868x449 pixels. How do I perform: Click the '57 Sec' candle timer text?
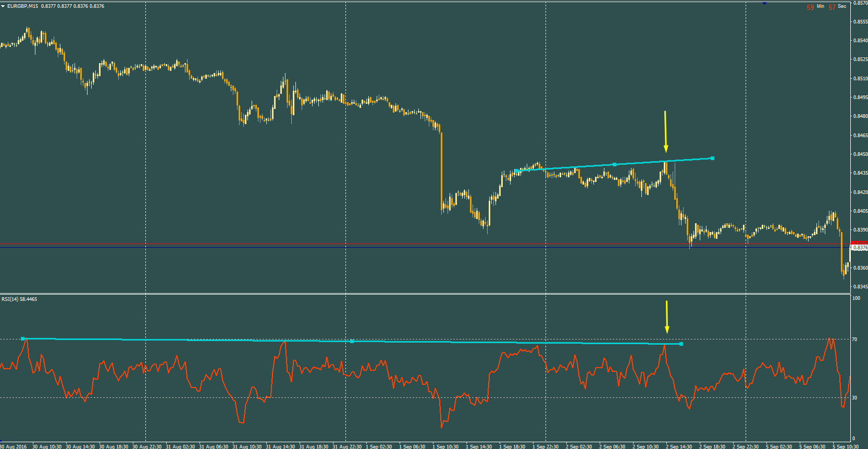click(837, 7)
